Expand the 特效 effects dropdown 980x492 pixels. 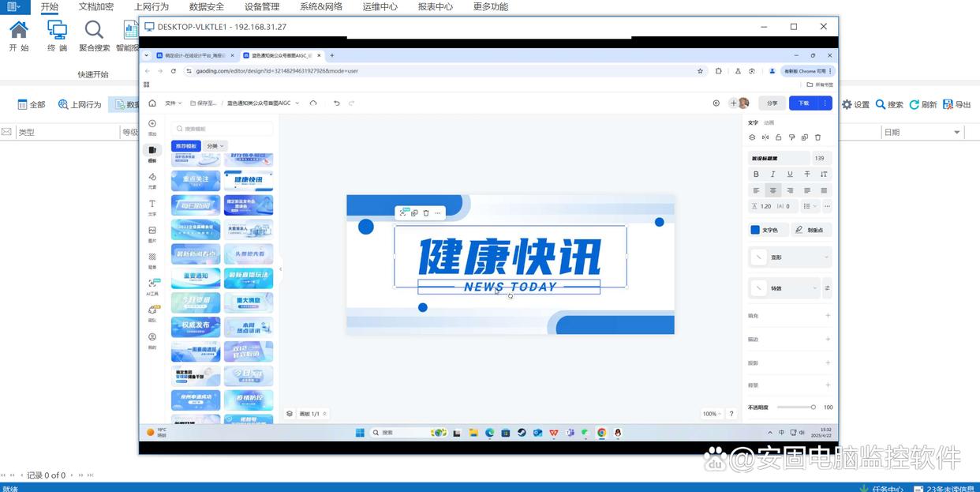784,288
